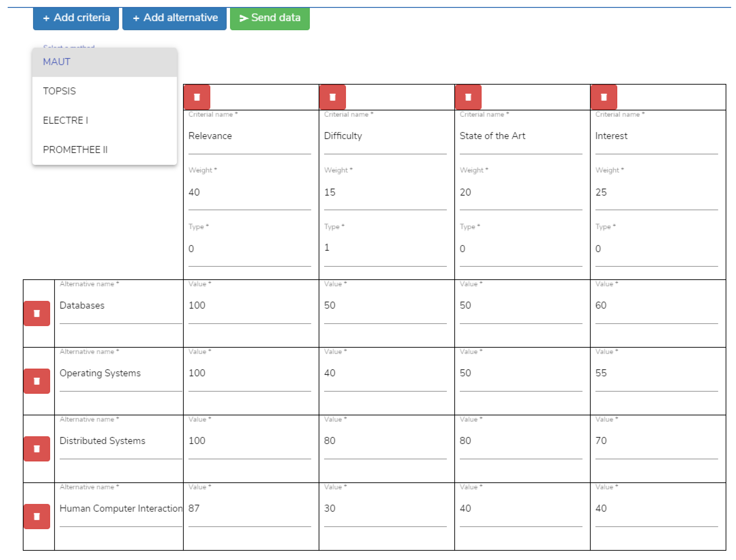Delete the Databases alternative row

coord(37,313)
